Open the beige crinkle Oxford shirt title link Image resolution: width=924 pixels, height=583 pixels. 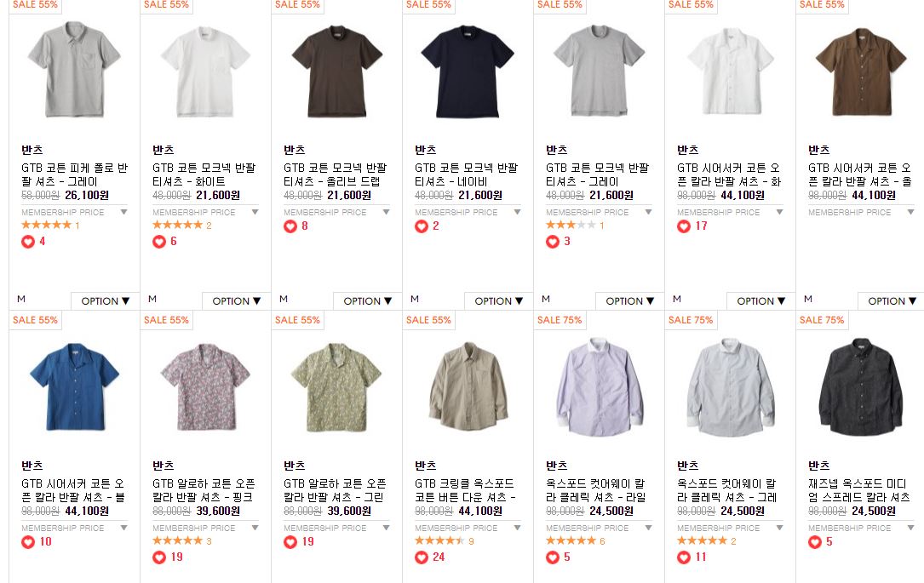coord(466,490)
